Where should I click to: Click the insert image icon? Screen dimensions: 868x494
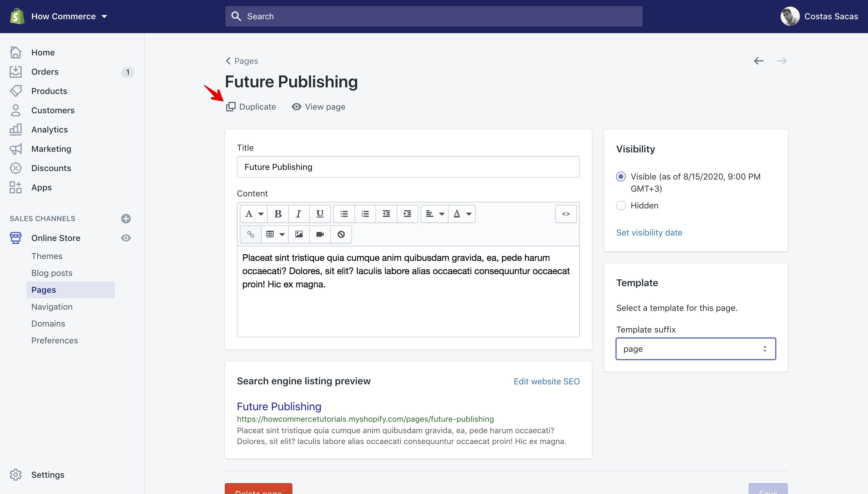[299, 234]
